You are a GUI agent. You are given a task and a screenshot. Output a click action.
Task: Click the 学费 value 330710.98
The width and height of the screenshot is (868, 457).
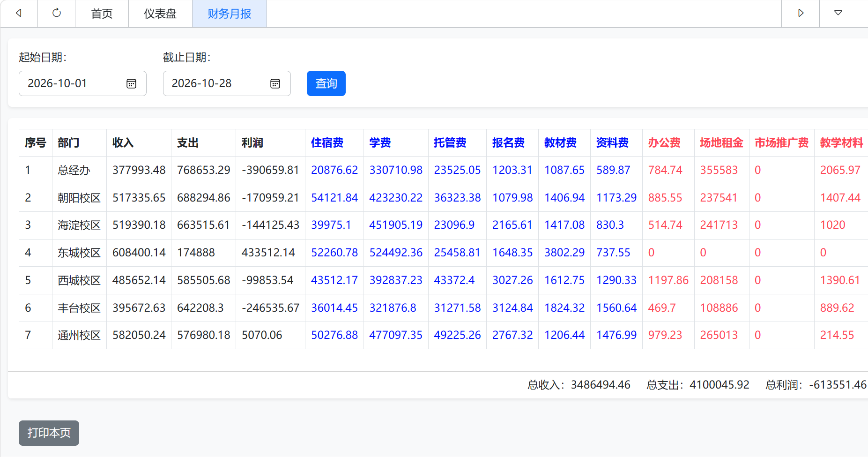(396, 170)
